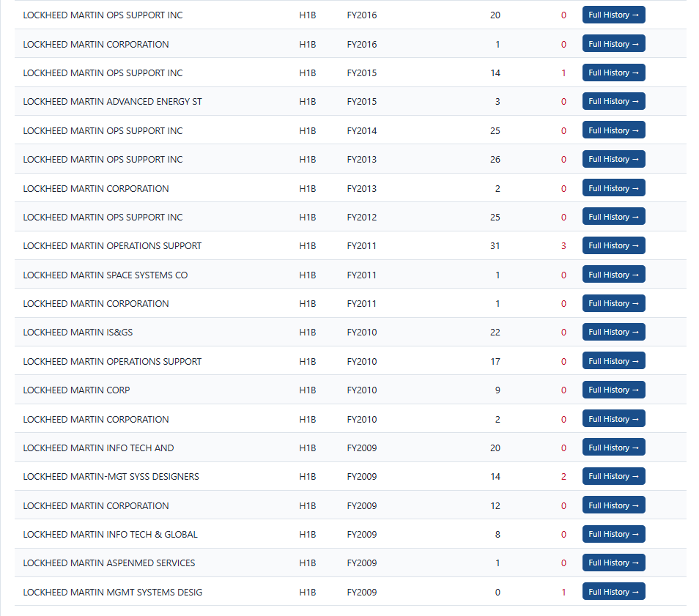Select LOCKHEED MARTIN OPS SUPPORT INC name in FY2012 row

click(103, 217)
